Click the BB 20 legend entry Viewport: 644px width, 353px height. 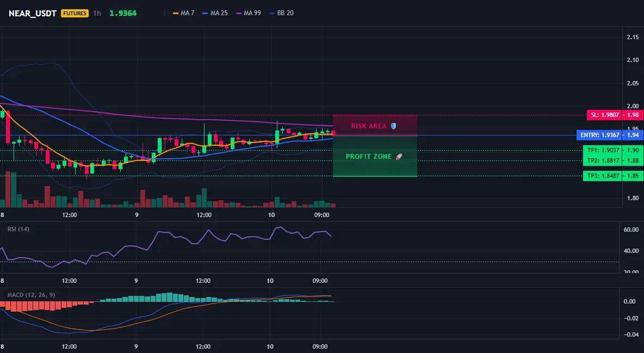coord(281,13)
